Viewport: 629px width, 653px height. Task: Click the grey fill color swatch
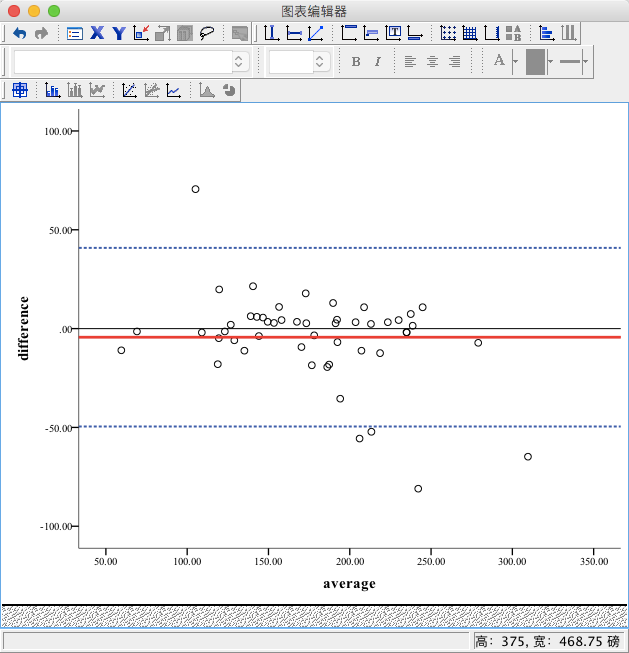(535, 62)
